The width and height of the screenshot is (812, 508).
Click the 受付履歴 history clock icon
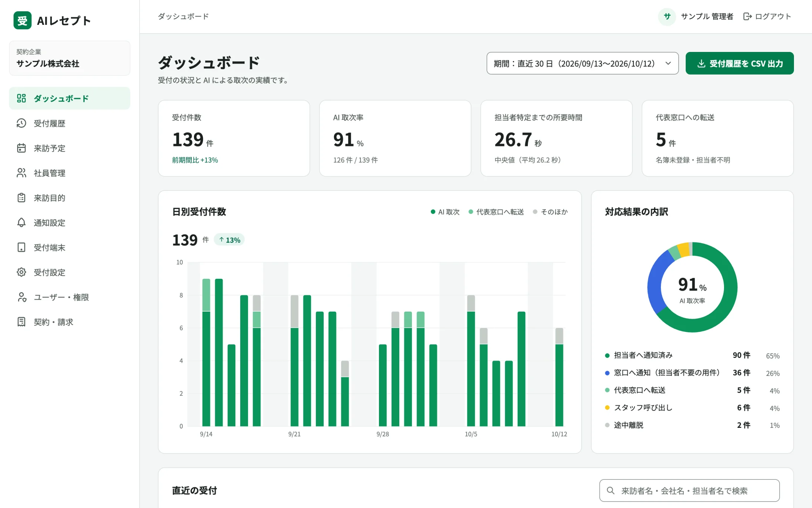click(21, 123)
